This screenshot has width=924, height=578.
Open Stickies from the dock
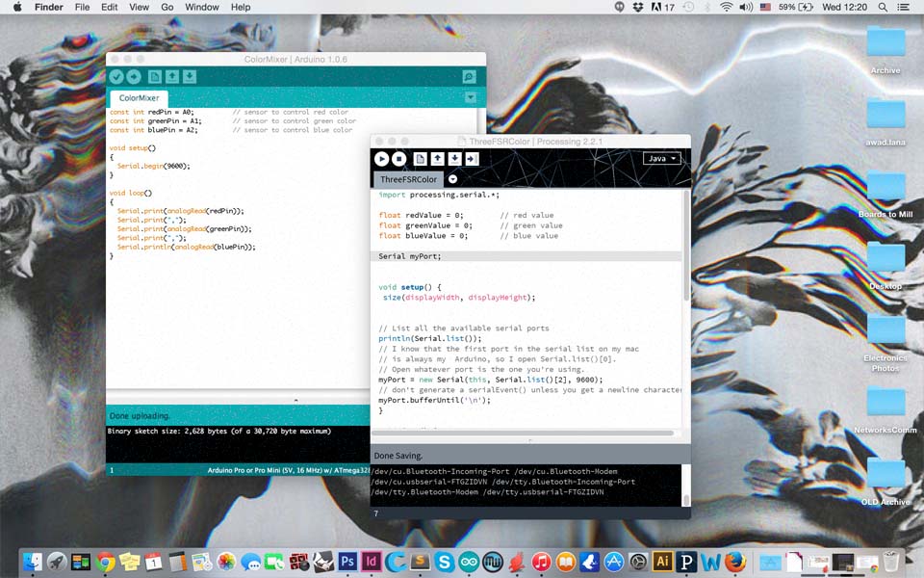(130, 562)
